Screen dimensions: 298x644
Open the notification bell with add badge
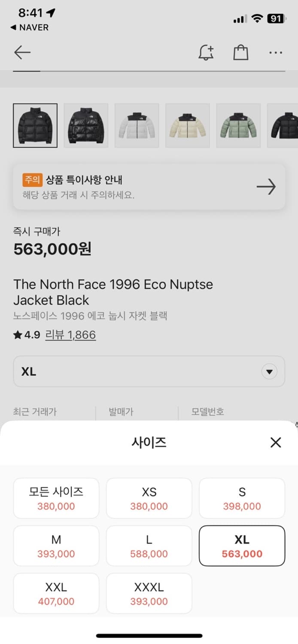tap(206, 52)
